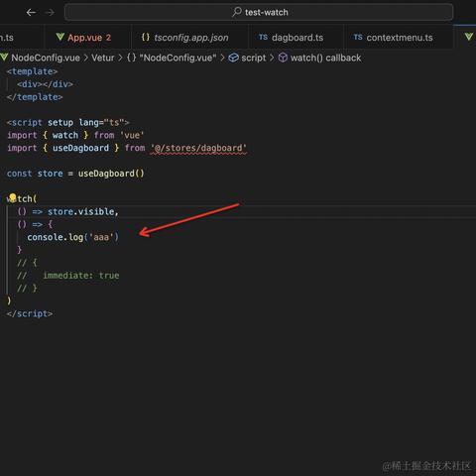Click the import watch from 'vue' line

point(75,135)
